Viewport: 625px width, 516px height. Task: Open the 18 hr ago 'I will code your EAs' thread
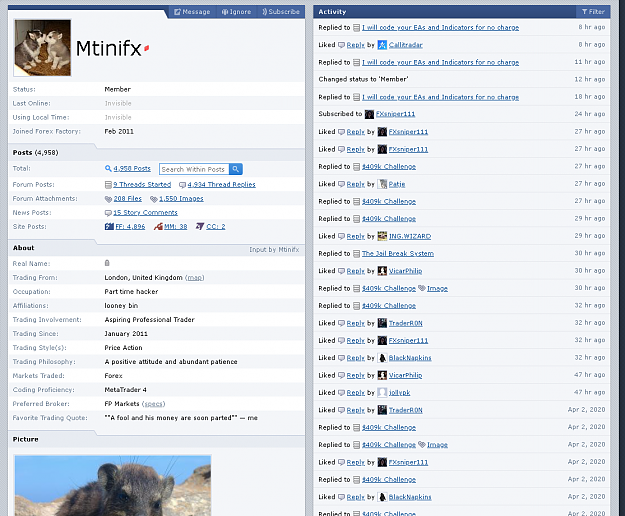tap(440, 97)
